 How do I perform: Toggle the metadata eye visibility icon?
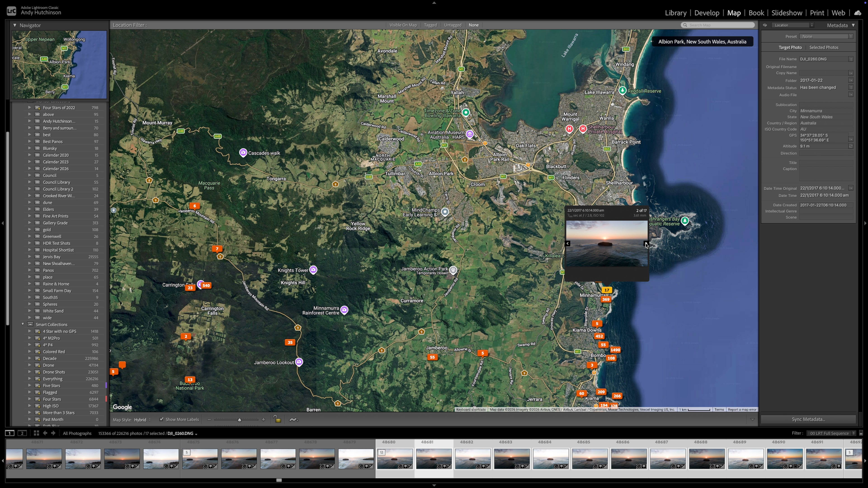coord(765,25)
